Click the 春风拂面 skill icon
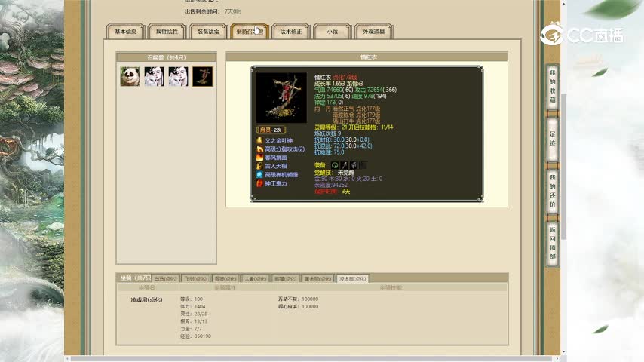Viewport: 644px width, 362px height. pyautogui.click(x=259, y=158)
